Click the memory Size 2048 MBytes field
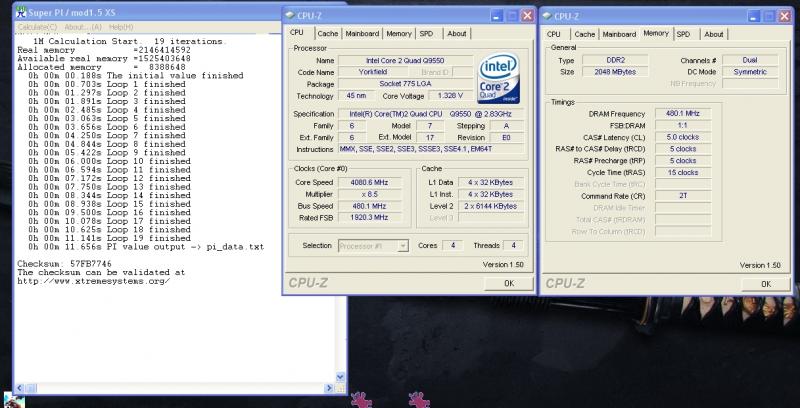The image size is (800, 408). click(x=615, y=72)
